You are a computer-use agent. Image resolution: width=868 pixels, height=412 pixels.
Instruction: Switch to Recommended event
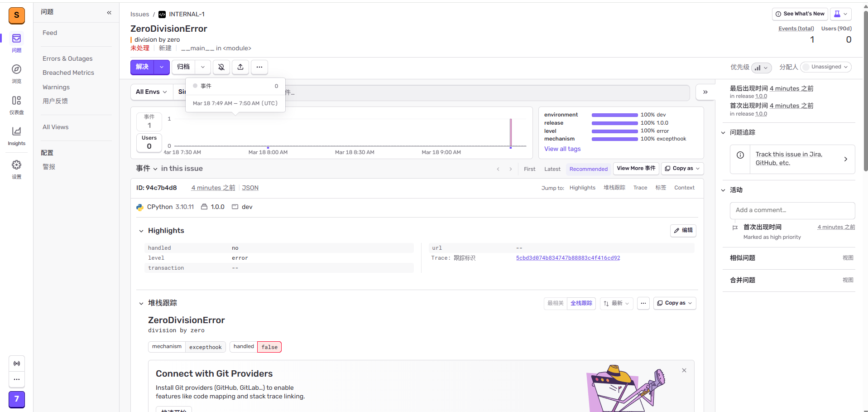(588, 169)
